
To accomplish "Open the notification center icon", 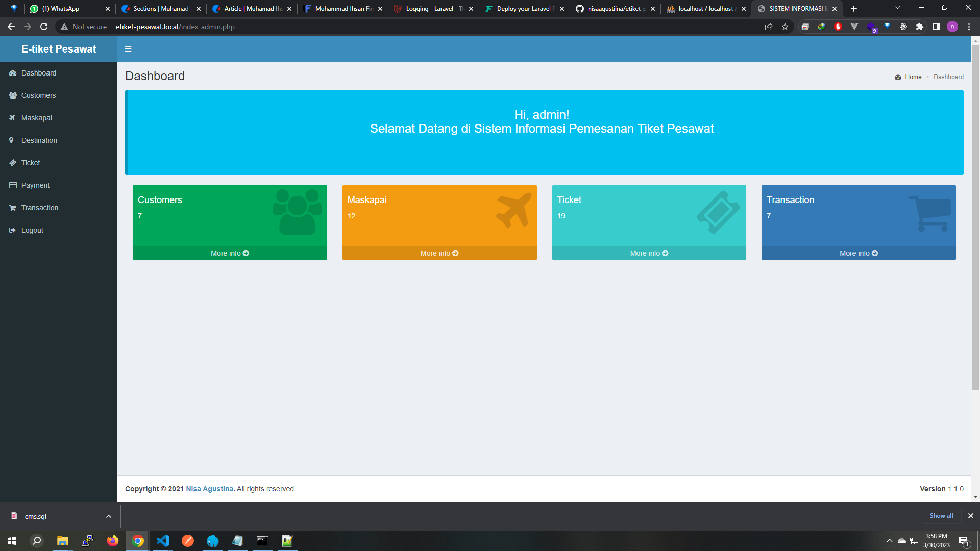I will pos(964,541).
